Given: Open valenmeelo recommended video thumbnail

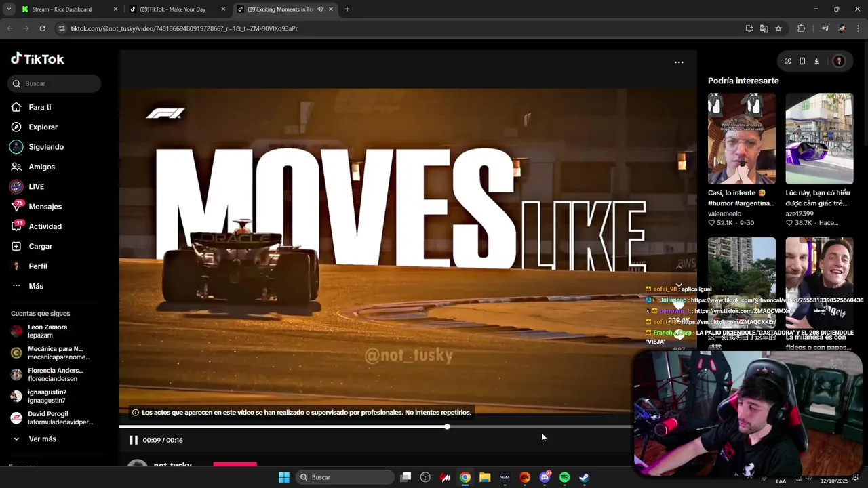Looking at the screenshot, I should click(742, 139).
